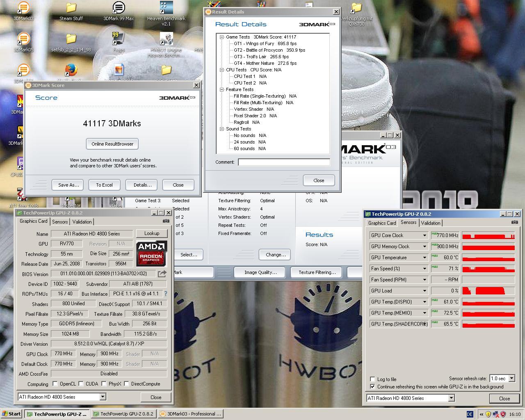
Task: Switch to 3DMark03 Professional taskbar item
Action: pyautogui.click(x=191, y=414)
